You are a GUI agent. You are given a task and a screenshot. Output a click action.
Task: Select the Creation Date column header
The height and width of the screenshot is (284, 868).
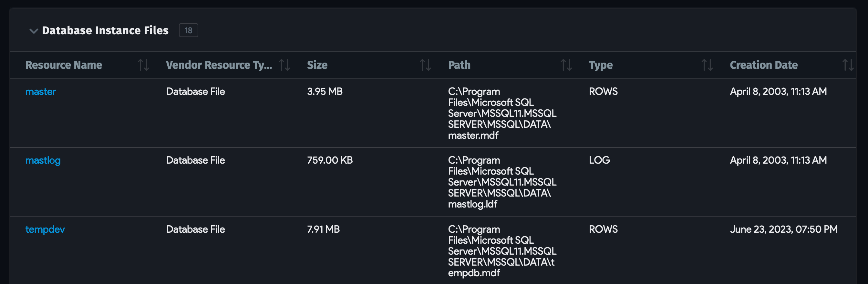point(764,65)
